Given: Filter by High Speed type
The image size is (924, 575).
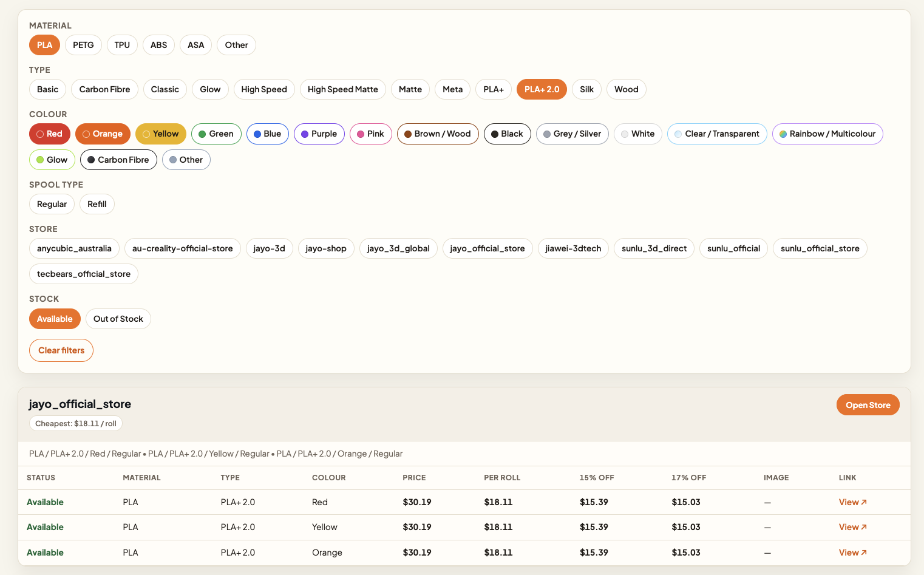Looking at the screenshot, I should [x=264, y=89].
